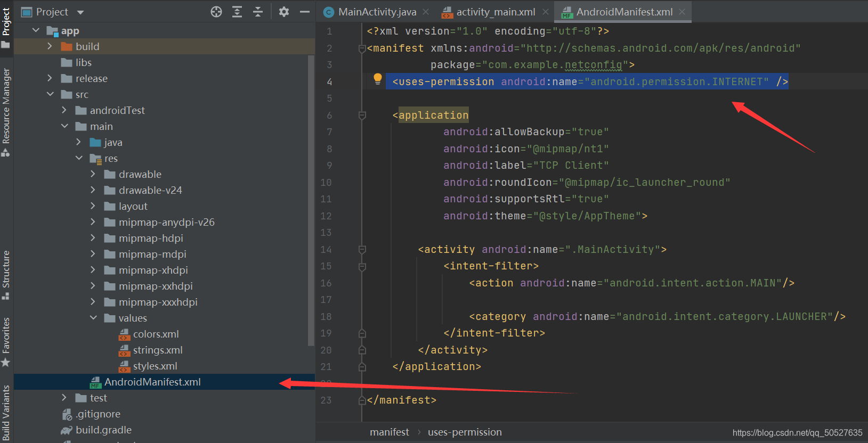Collapse the res folder

pyautogui.click(x=79, y=158)
